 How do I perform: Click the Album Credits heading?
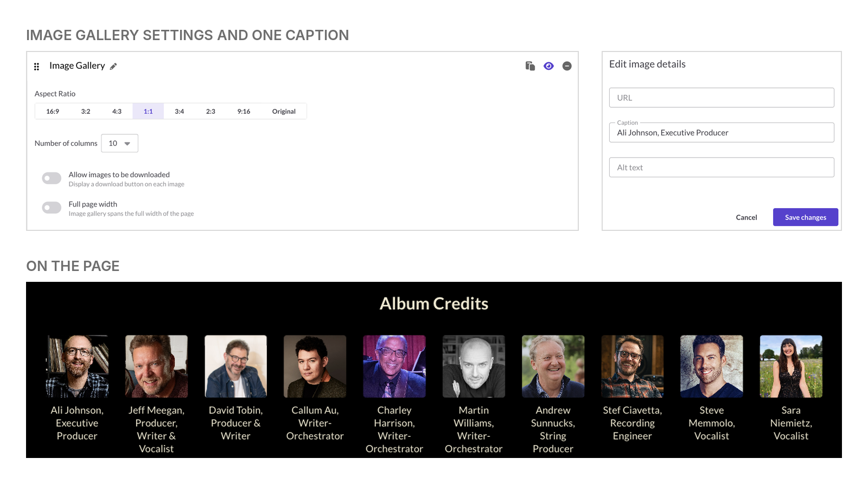pos(434,304)
